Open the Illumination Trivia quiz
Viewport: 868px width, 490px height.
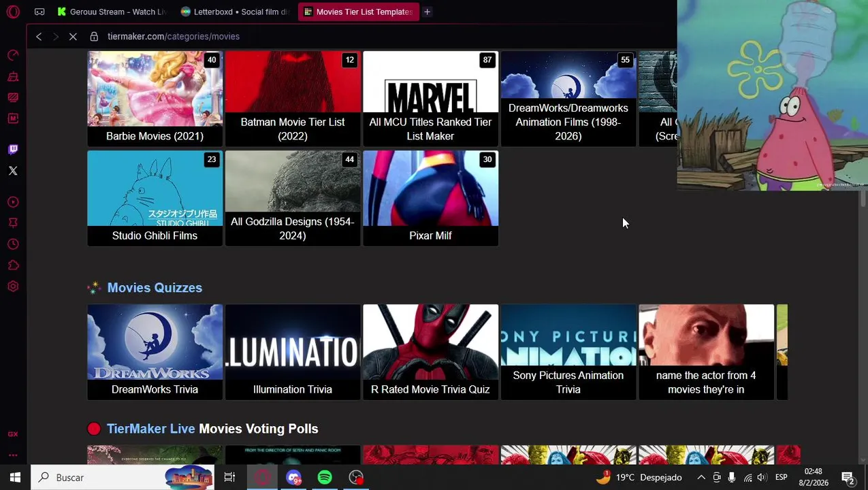[293, 352]
